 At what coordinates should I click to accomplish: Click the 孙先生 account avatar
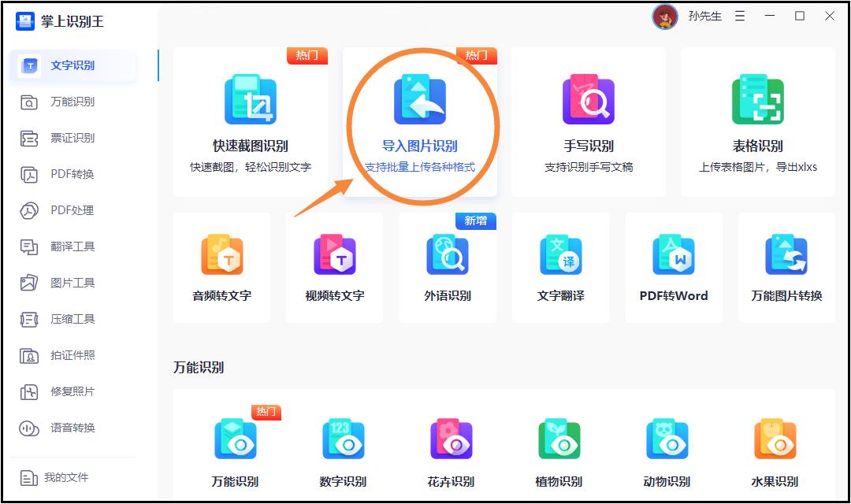(666, 16)
